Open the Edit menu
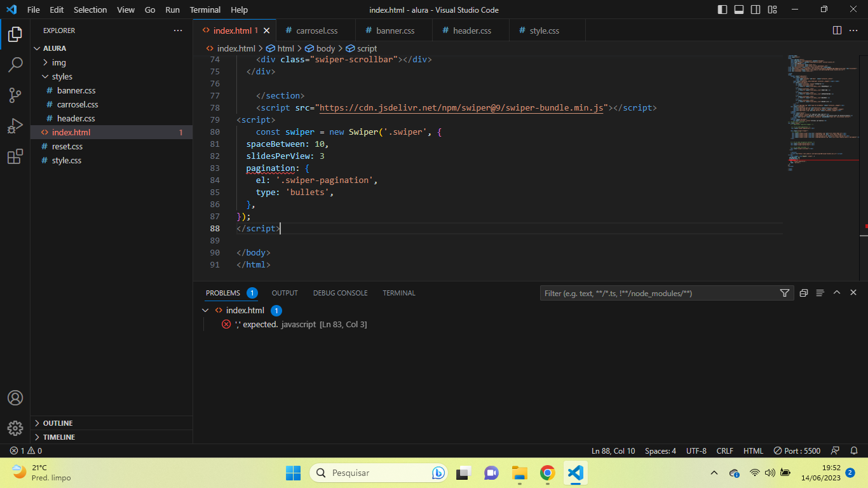The width and height of the screenshot is (868, 488). point(57,10)
